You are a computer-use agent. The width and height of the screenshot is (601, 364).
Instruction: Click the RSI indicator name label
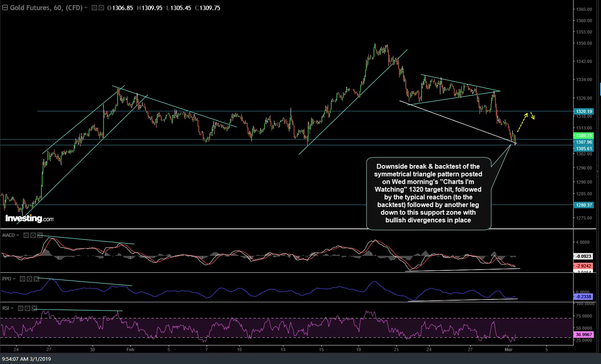coord(6,308)
